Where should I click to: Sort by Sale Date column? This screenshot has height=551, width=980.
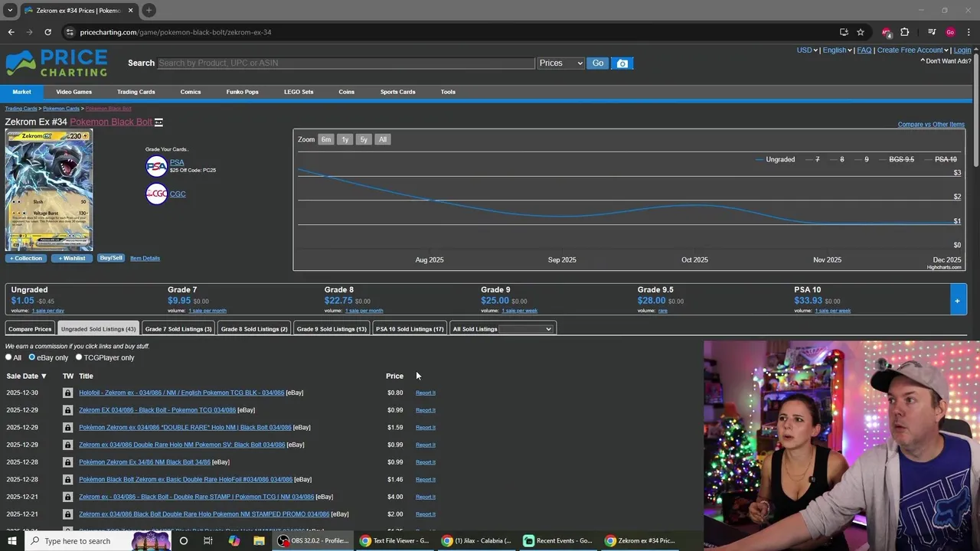click(x=26, y=376)
